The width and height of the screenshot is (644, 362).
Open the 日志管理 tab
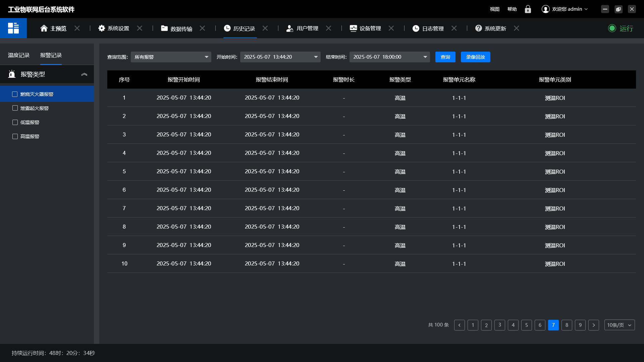pyautogui.click(x=432, y=28)
